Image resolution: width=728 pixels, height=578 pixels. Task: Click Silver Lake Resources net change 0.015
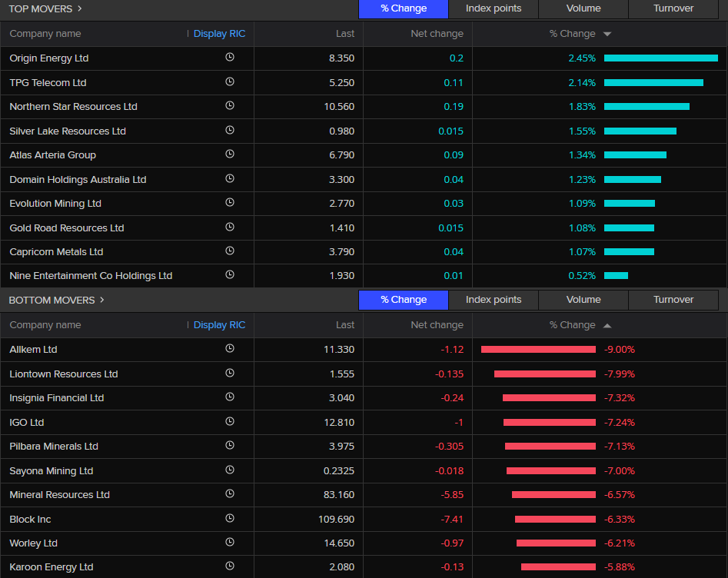[x=450, y=131]
